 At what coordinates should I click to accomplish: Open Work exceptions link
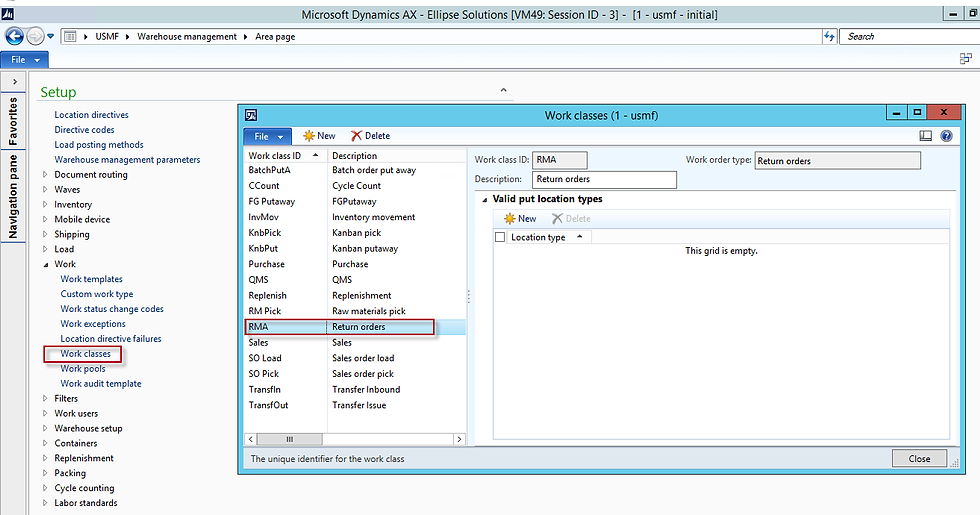click(93, 324)
